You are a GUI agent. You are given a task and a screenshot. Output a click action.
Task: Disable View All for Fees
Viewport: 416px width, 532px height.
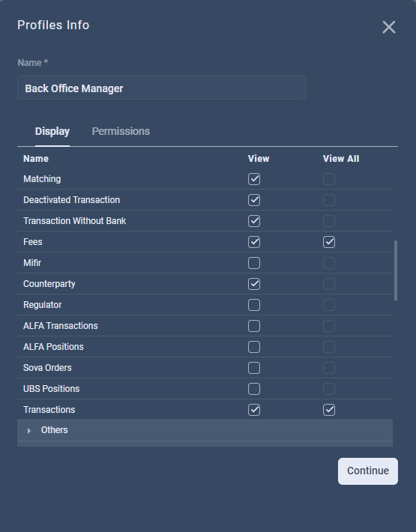(329, 242)
